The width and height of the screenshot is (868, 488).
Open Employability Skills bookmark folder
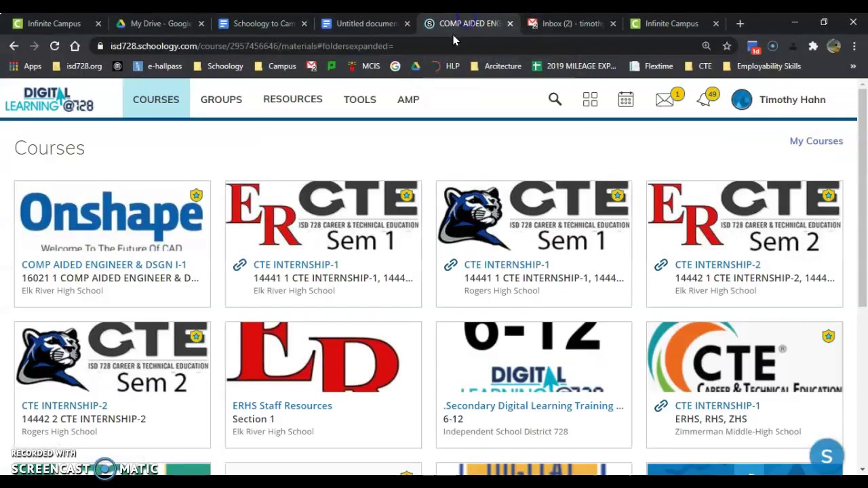pos(762,66)
